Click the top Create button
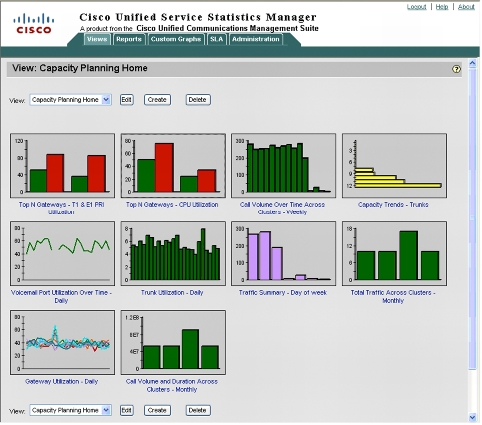The height and width of the screenshot is (425, 482). 157,100
